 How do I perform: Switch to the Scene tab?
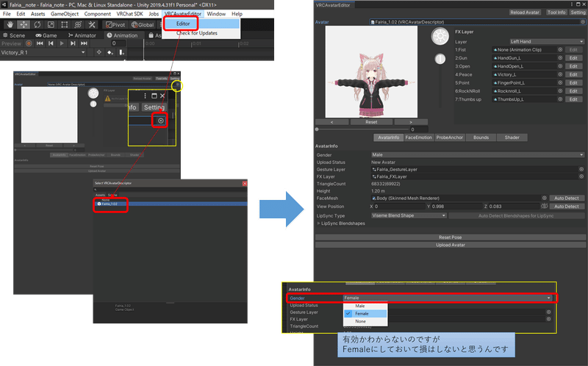point(14,35)
